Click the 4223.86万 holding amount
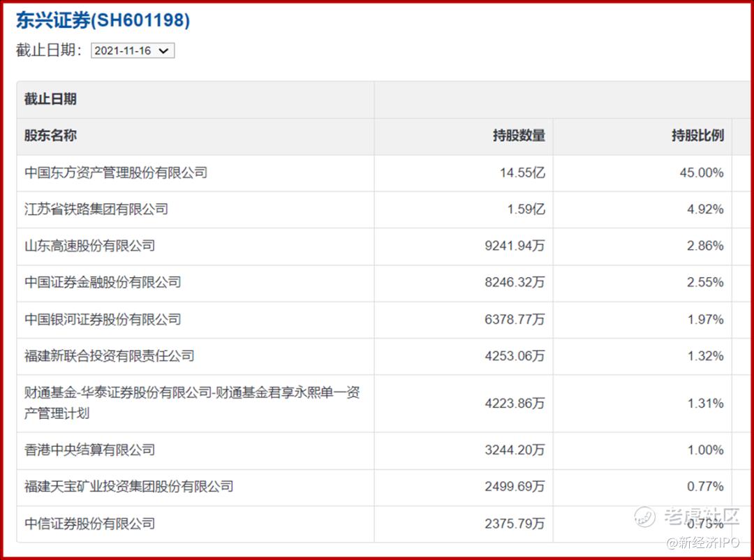Screen dimensions: 754x560 (515, 403)
